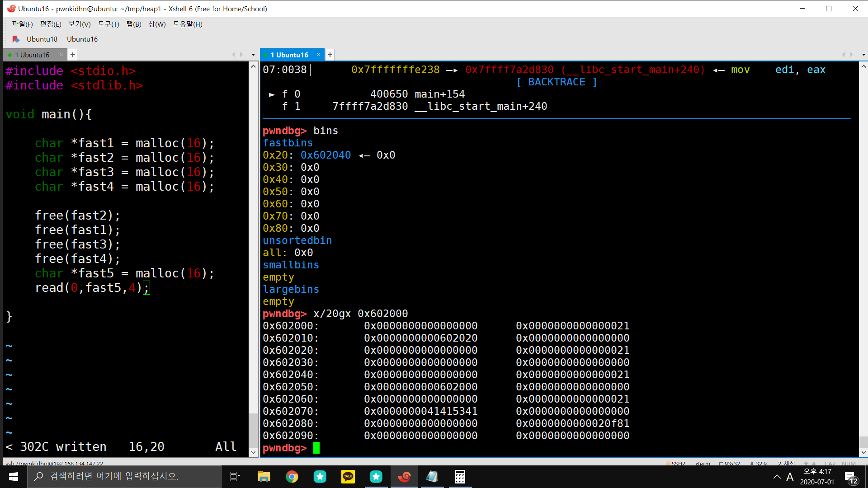Click the red bookmark icon in links bar
This screenshot has width=868, height=488.
tap(16, 39)
